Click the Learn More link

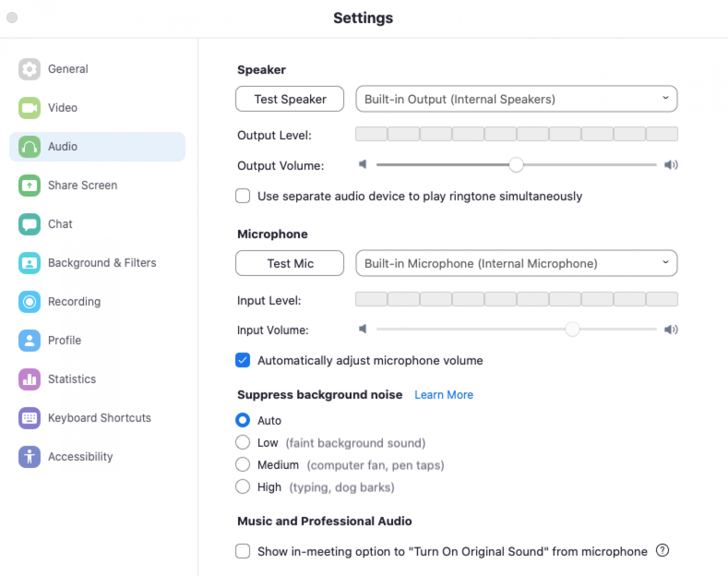(443, 394)
